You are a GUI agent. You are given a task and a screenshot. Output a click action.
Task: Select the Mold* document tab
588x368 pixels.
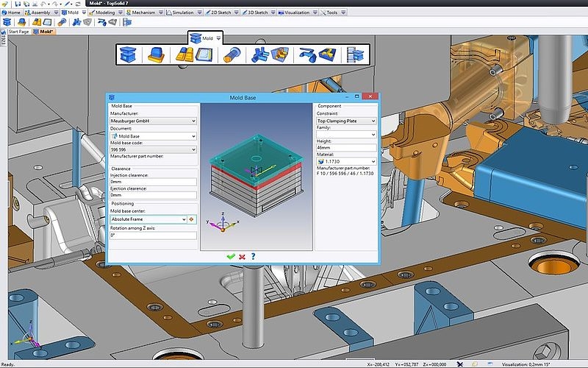click(44, 32)
